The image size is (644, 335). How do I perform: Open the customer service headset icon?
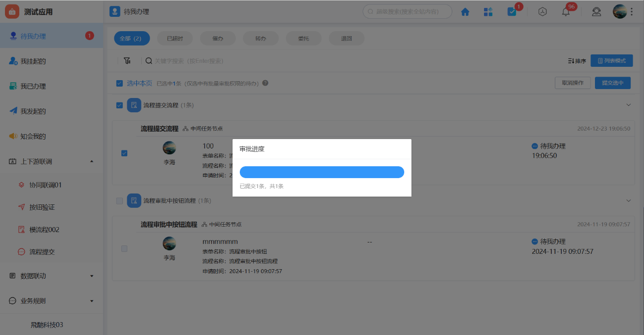tap(596, 11)
